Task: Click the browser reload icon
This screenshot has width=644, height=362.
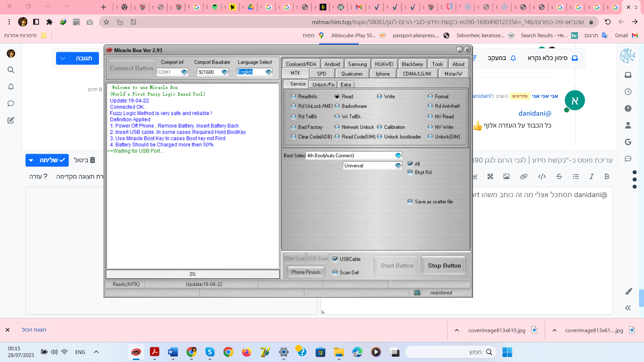Action: point(608,22)
